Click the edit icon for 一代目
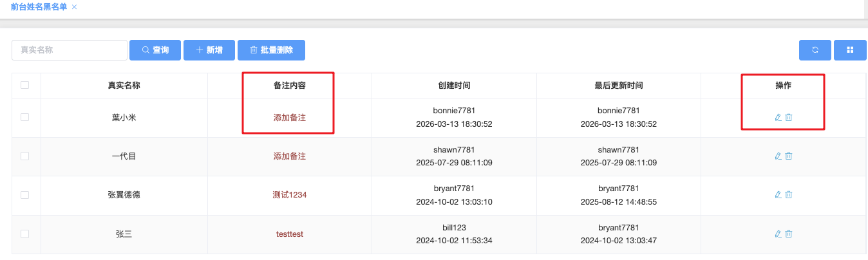This screenshot has height=260, width=868. pos(778,156)
